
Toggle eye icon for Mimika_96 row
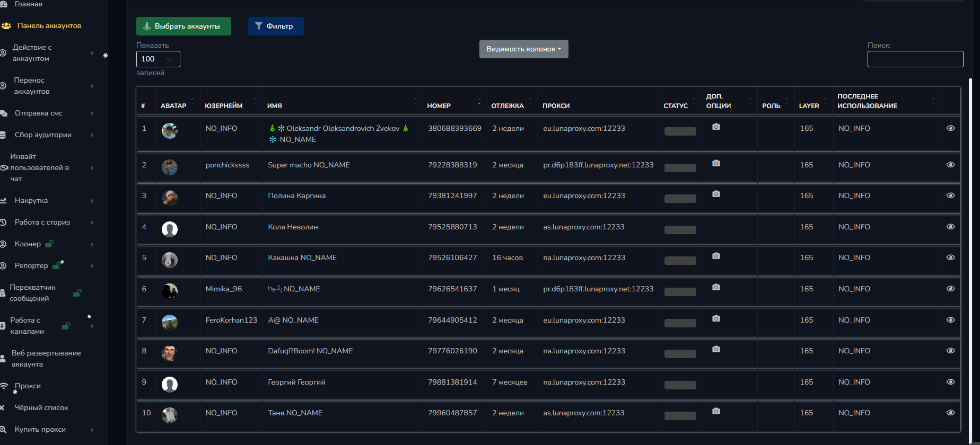tap(950, 289)
